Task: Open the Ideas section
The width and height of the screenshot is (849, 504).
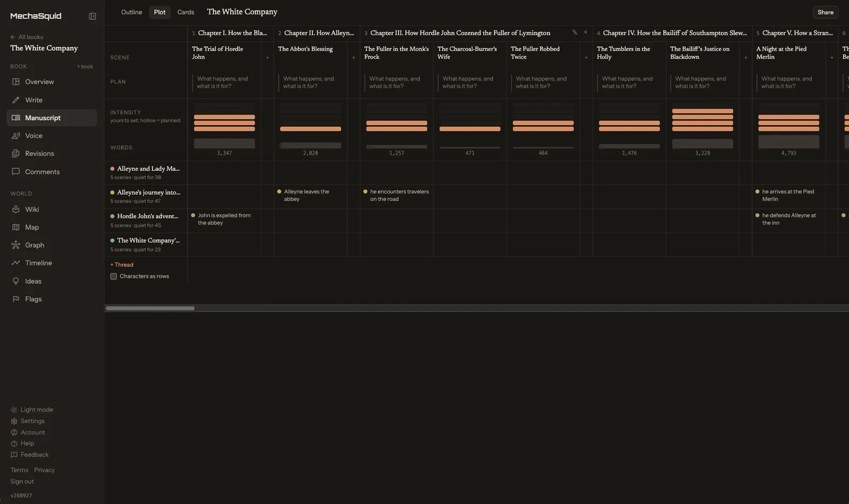Action: pyautogui.click(x=51, y=281)
